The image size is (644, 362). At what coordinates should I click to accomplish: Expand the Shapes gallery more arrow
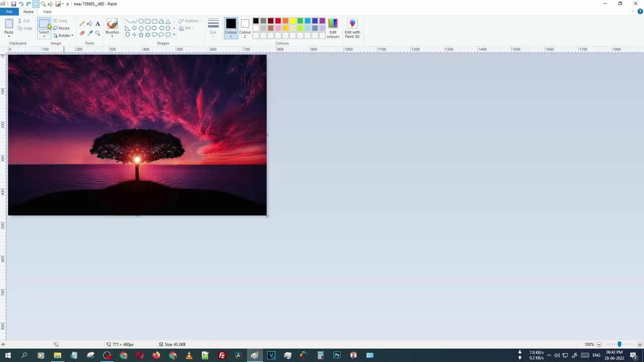174,35
